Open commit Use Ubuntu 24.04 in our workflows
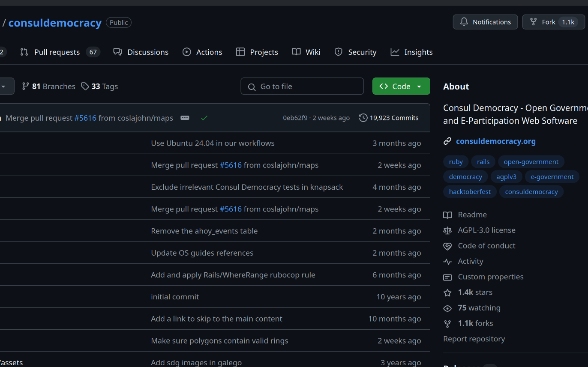This screenshot has width=588, height=367. coord(213,143)
